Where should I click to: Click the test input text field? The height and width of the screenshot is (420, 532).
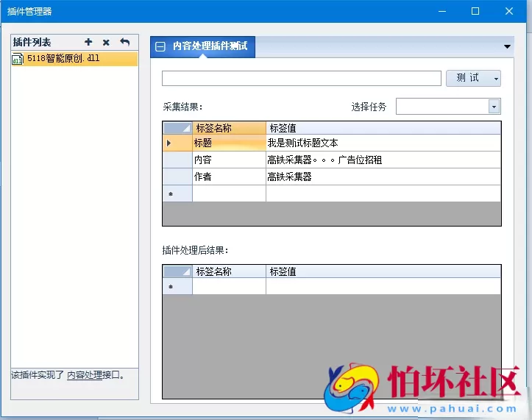click(302, 78)
